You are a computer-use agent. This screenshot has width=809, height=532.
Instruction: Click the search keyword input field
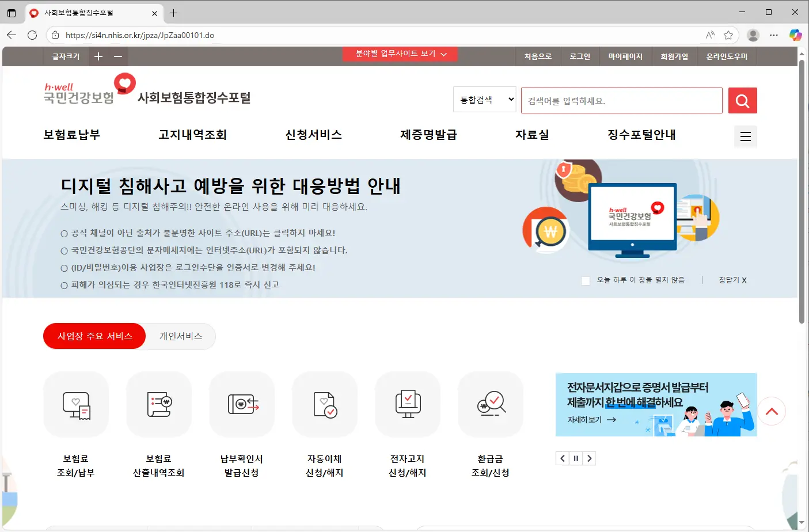(621, 100)
